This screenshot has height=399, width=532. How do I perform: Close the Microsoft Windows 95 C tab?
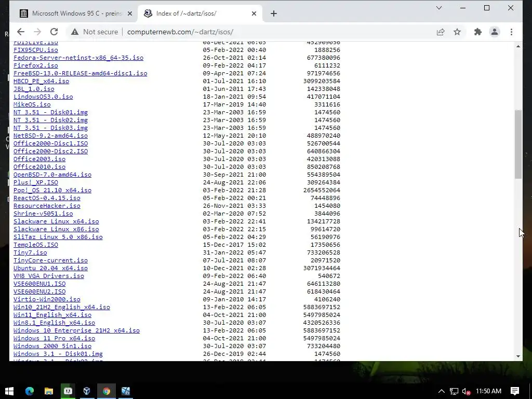(x=129, y=14)
